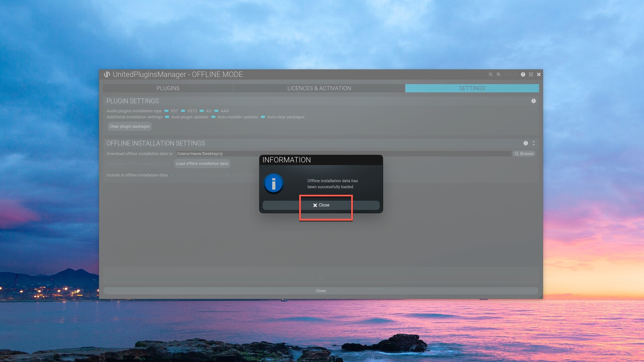The width and height of the screenshot is (644, 362).
Task: Toggle the VST installation type
Action: [x=166, y=111]
